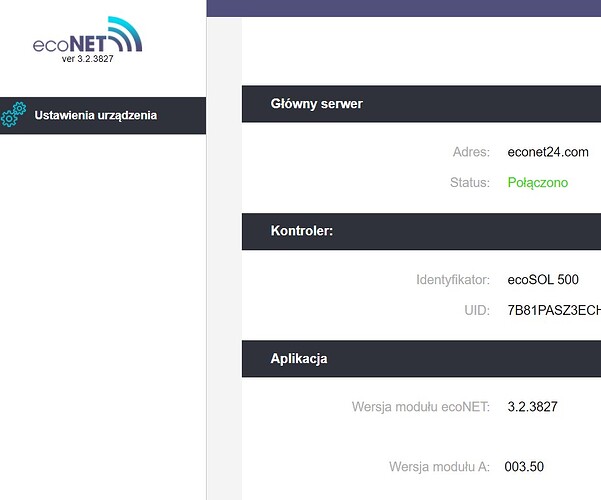The width and height of the screenshot is (601, 500).
Task: Select the Główny serwer section header
Action: pos(421,104)
